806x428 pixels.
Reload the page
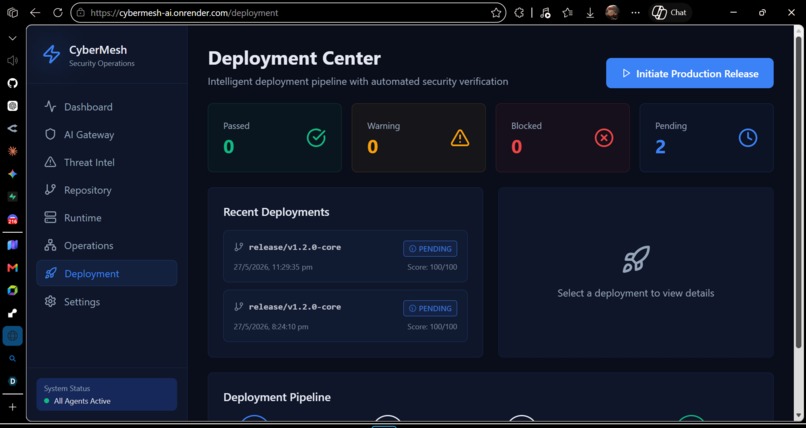pyautogui.click(x=58, y=13)
